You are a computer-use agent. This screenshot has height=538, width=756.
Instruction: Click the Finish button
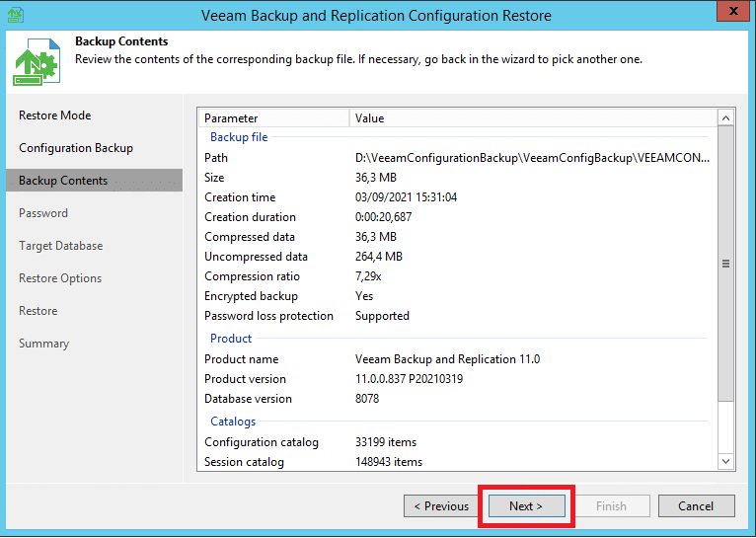coord(611,506)
